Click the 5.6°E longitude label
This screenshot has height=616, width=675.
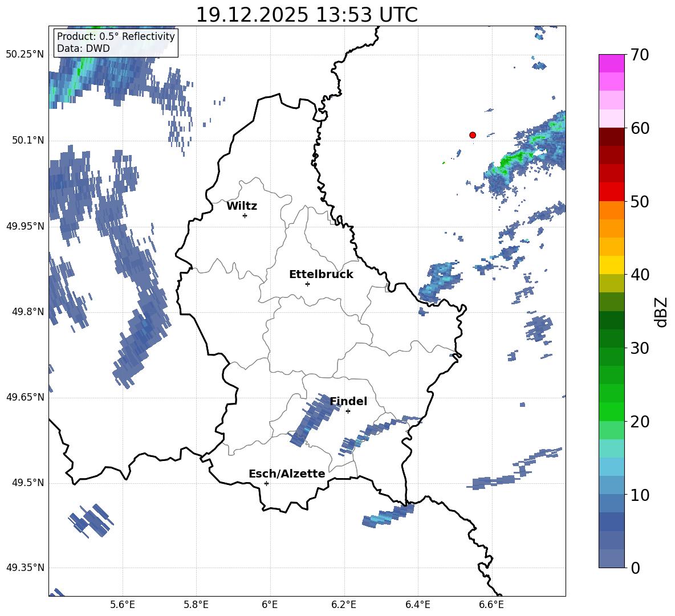pyautogui.click(x=123, y=605)
